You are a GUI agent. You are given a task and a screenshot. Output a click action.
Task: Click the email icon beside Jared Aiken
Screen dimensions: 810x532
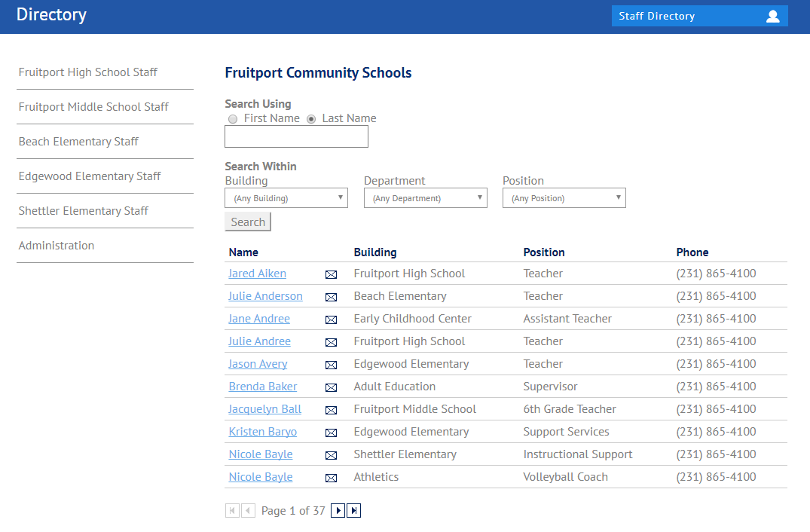[331, 274]
